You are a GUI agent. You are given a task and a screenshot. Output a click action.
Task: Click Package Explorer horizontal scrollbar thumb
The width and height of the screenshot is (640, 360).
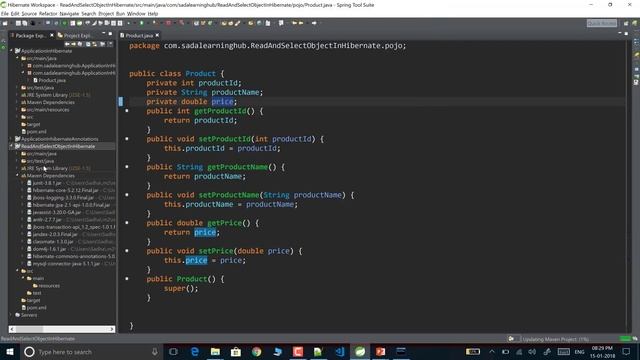(x=29, y=329)
